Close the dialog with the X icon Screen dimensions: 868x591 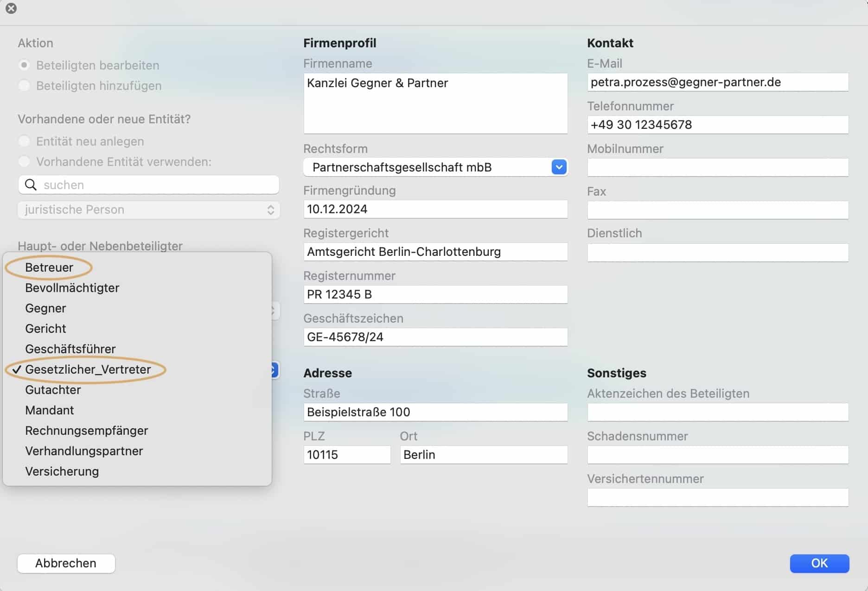[11, 8]
